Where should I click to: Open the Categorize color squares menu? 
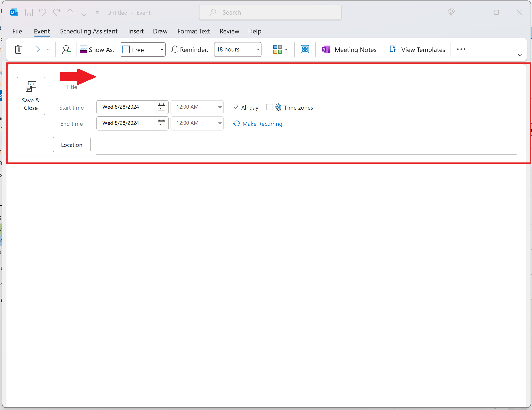pos(280,49)
